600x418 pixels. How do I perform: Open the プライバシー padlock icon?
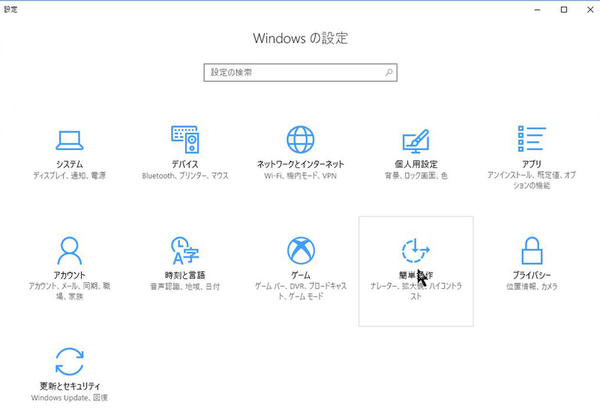[x=532, y=250]
